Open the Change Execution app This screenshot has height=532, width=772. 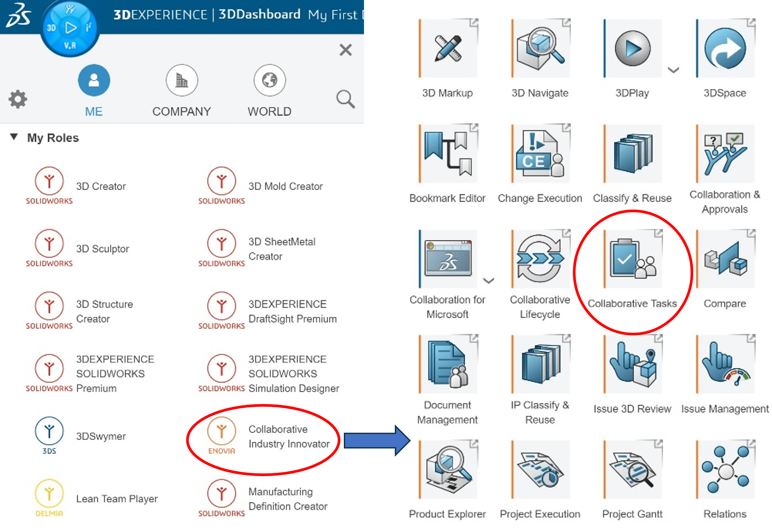tap(540, 153)
